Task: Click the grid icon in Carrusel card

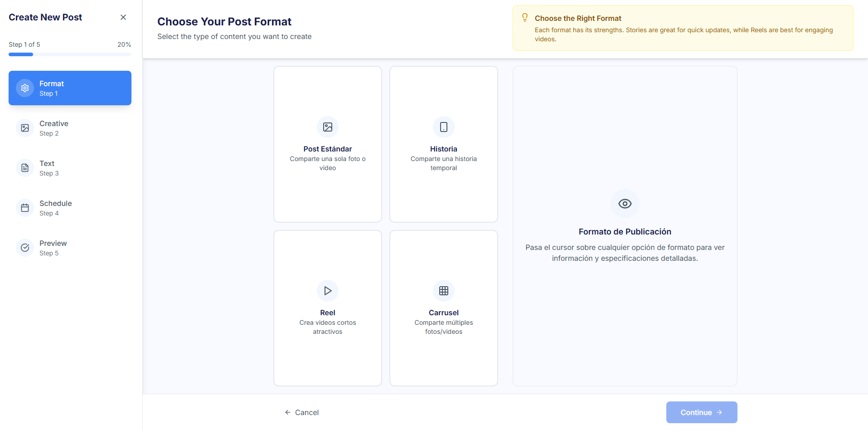Action: tap(444, 291)
